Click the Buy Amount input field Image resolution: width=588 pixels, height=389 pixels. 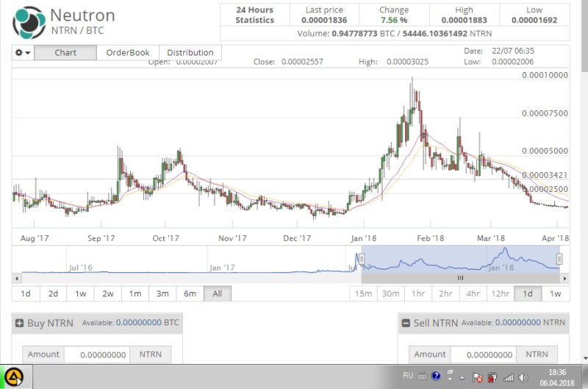point(97,354)
